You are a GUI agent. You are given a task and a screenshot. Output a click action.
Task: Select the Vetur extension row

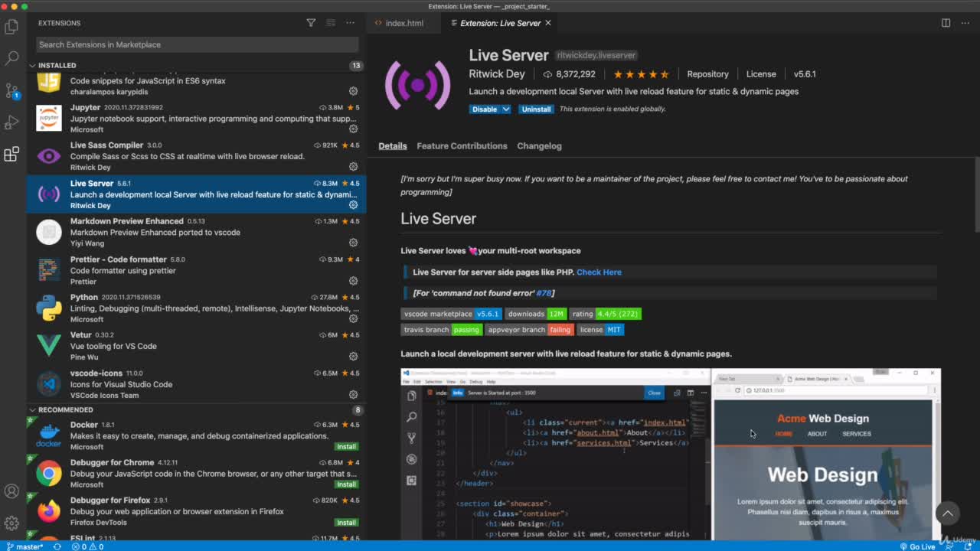click(197, 346)
